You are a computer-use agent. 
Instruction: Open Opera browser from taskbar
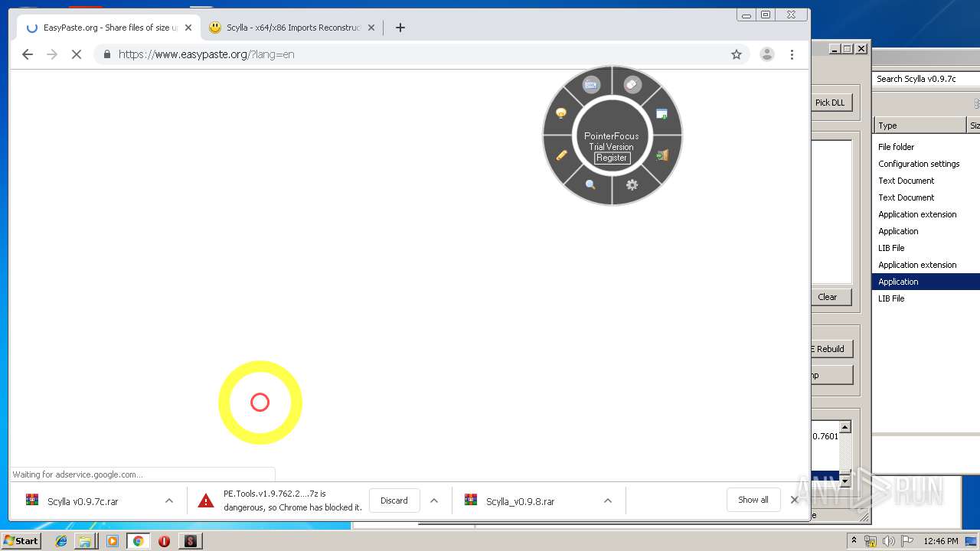pyautogui.click(x=164, y=541)
